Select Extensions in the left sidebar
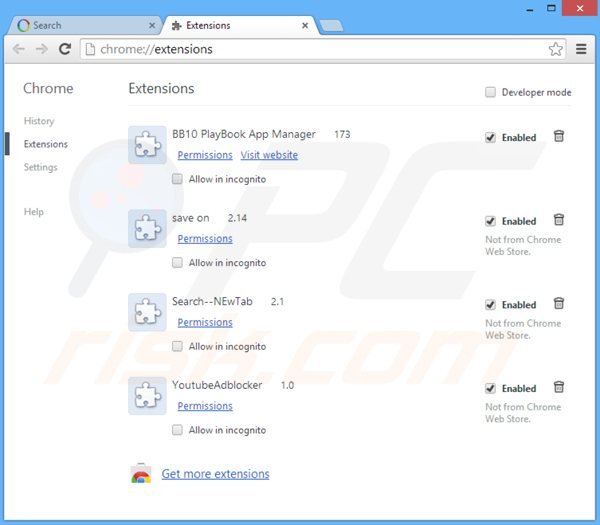This screenshot has width=600, height=525. click(46, 144)
